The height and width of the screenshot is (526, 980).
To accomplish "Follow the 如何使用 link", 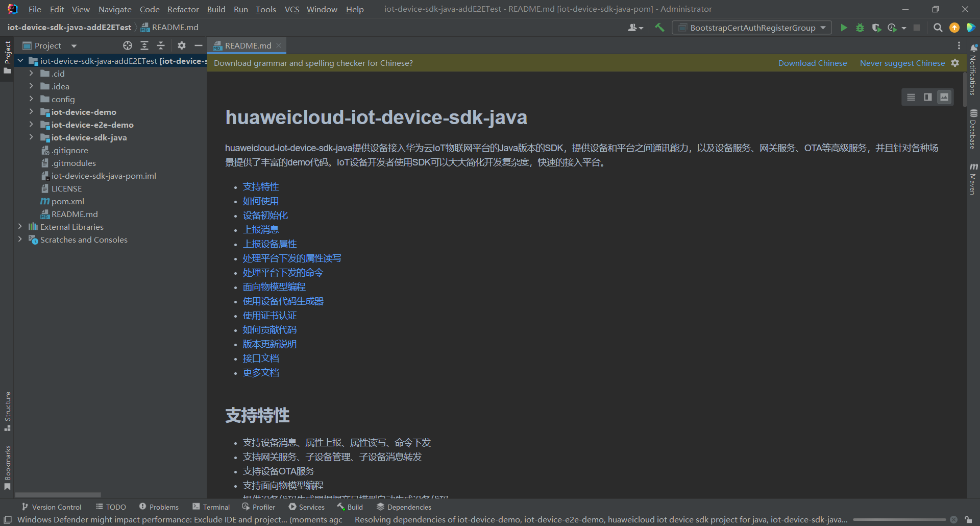I will 261,201.
